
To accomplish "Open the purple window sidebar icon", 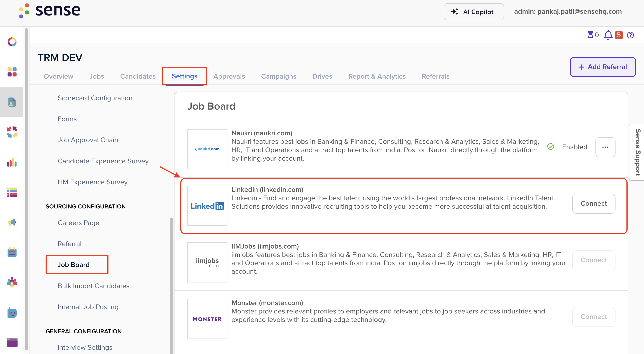I will 12,342.
